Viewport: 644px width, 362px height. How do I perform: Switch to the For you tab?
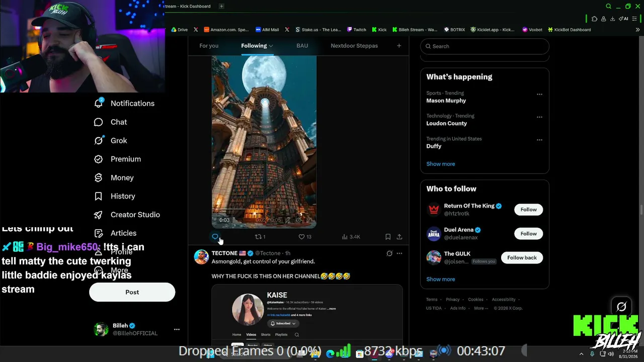[x=209, y=46]
